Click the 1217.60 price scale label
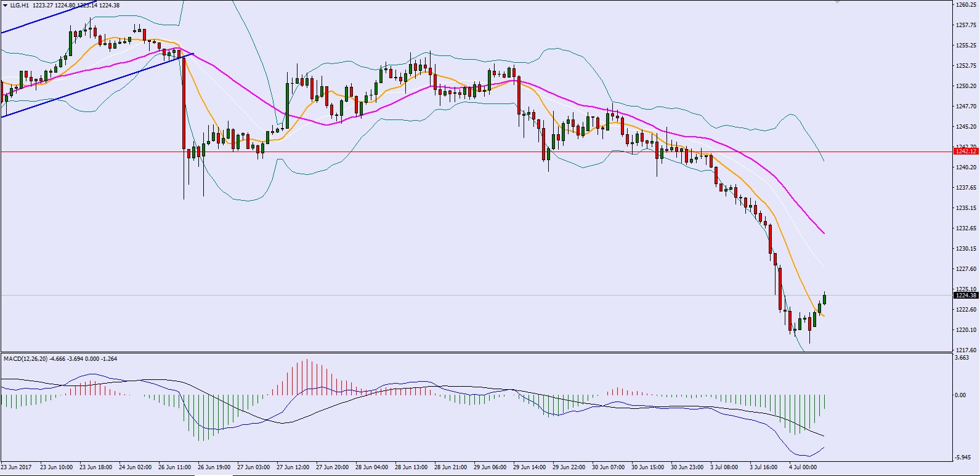Image resolution: width=980 pixels, height=476 pixels. [965, 350]
